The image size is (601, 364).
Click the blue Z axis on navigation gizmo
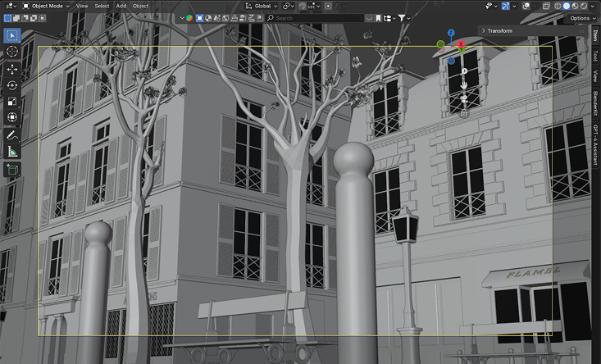tap(451, 33)
